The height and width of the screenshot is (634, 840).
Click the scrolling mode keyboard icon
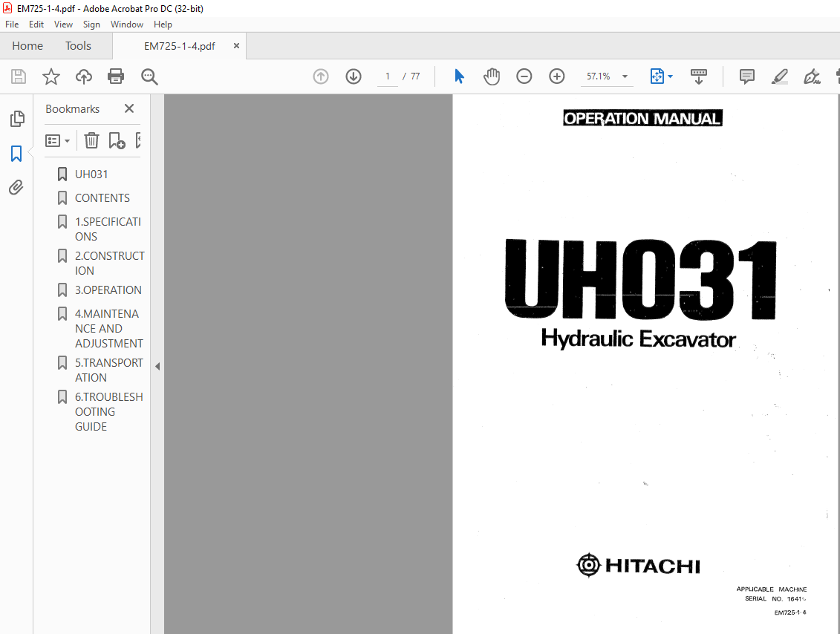click(699, 76)
